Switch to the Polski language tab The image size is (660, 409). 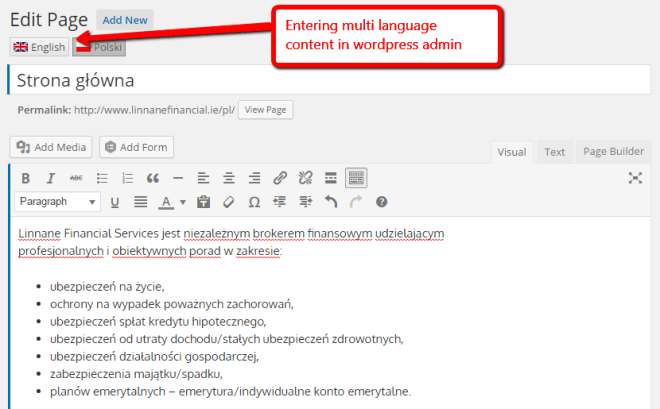click(99, 47)
